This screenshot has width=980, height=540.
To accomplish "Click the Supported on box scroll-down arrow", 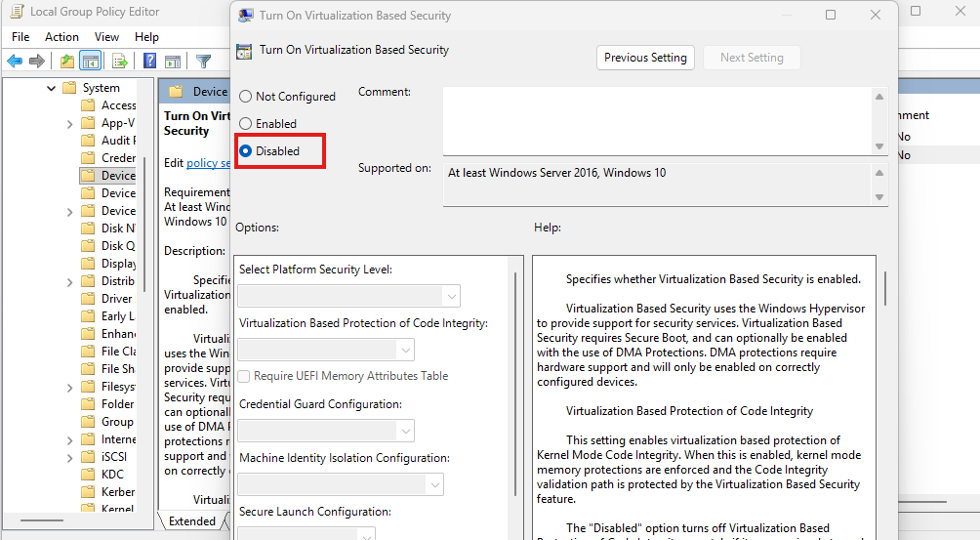I will click(x=879, y=197).
